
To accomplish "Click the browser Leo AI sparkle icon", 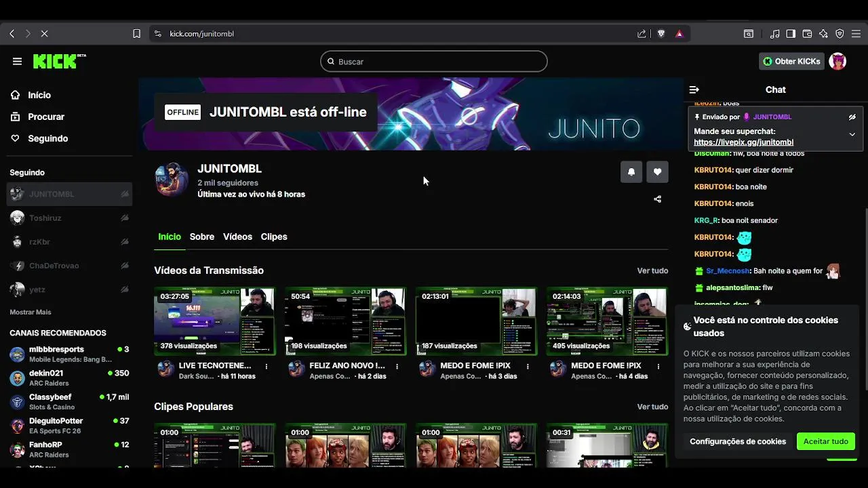I will pos(823,33).
